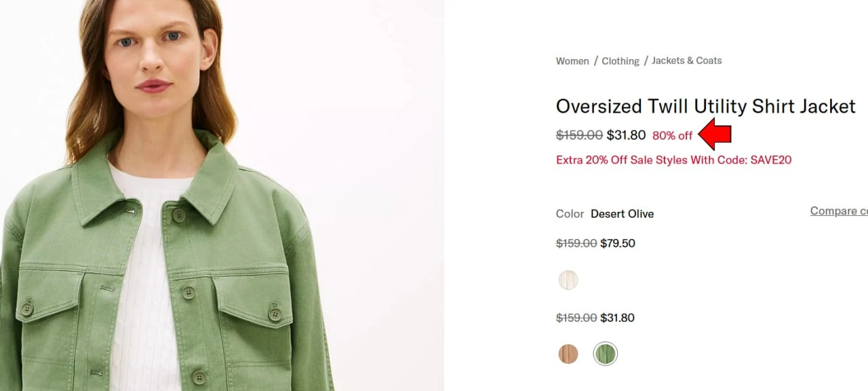Open the Compare colors link
This screenshot has width=868, height=391.
pyautogui.click(x=839, y=211)
